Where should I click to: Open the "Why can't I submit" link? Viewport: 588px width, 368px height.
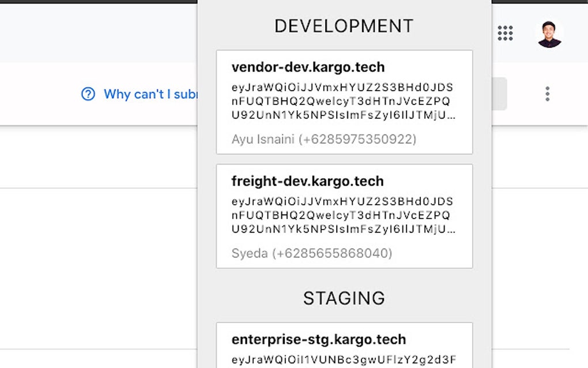click(150, 94)
